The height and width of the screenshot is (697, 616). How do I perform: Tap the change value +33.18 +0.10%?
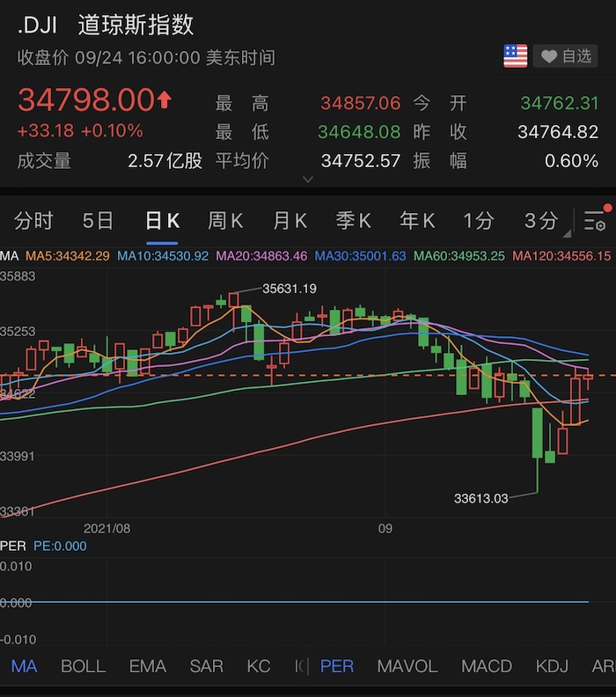tap(80, 130)
